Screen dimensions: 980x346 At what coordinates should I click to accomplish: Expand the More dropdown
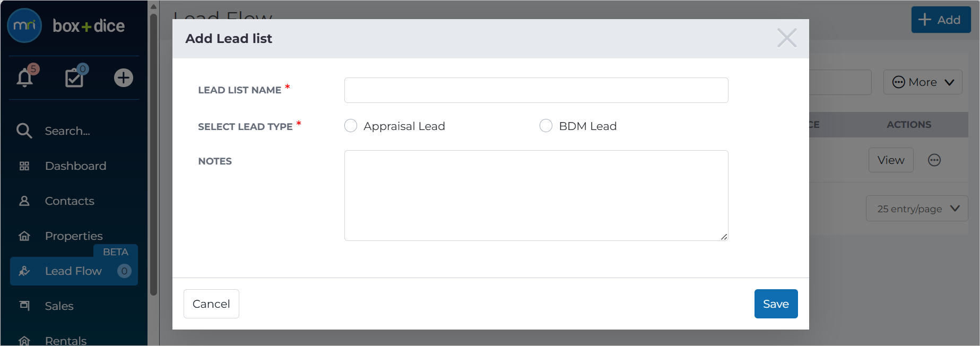tap(923, 82)
